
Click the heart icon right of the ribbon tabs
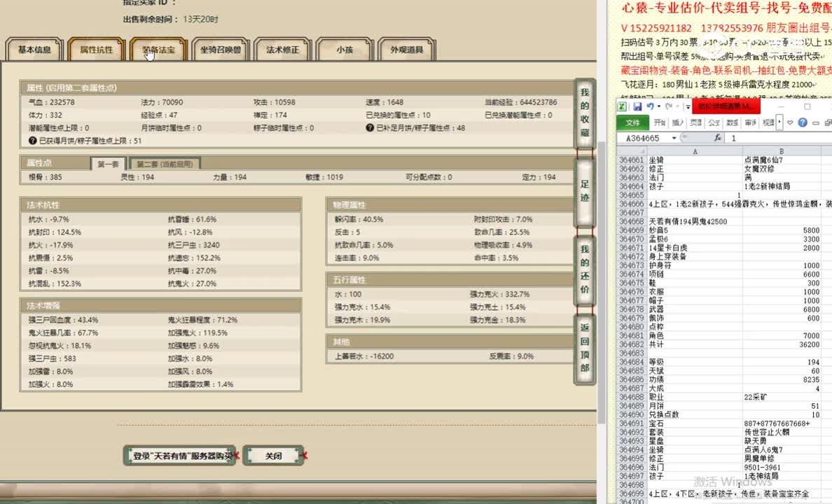pyautogui.click(x=790, y=122)
